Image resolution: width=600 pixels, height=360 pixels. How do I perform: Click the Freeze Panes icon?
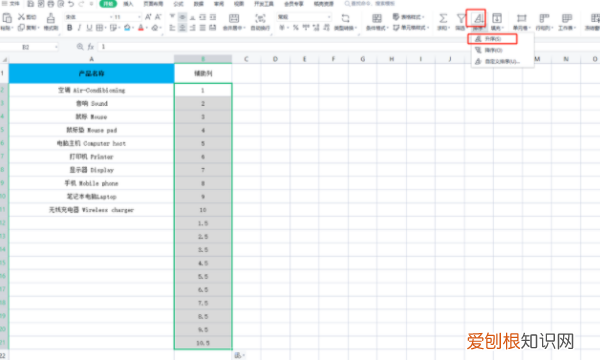pyautogui.click(x=595, y=18)
